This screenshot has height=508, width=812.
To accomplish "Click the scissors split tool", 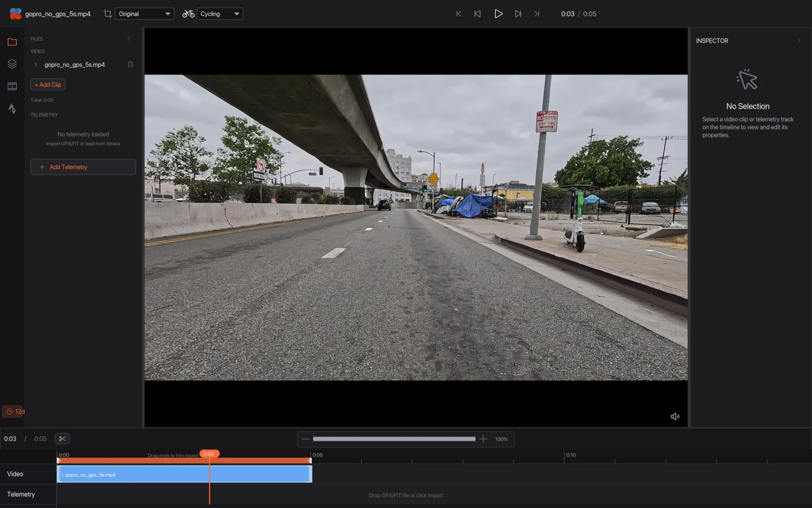I will (x=62, y=438).
